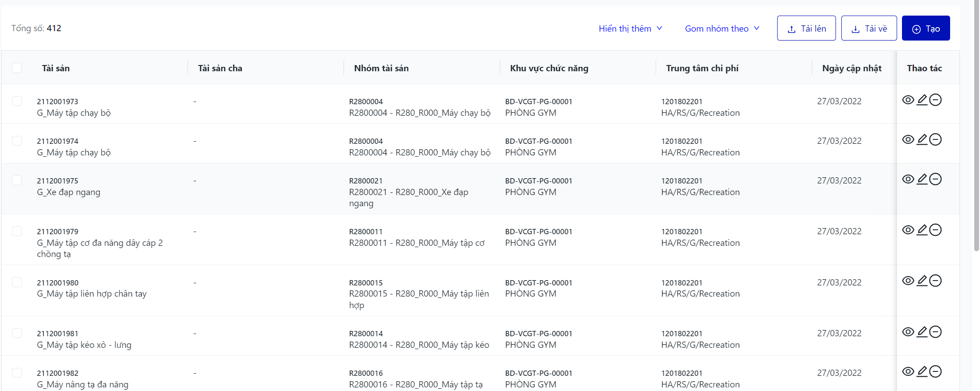This screenshot has width=980, height=391.
Task: Click the blue Tạo create button
Action: click(x=926, y=29)
